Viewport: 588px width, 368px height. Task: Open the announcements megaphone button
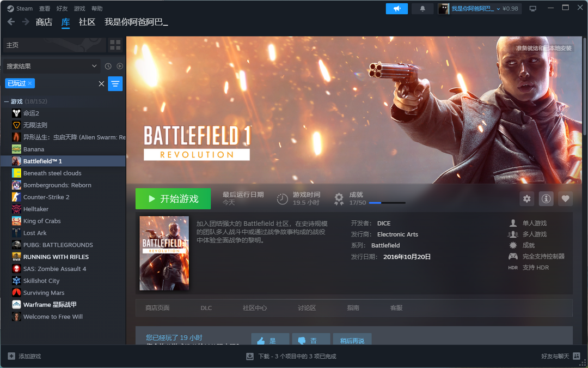point(397,9)
